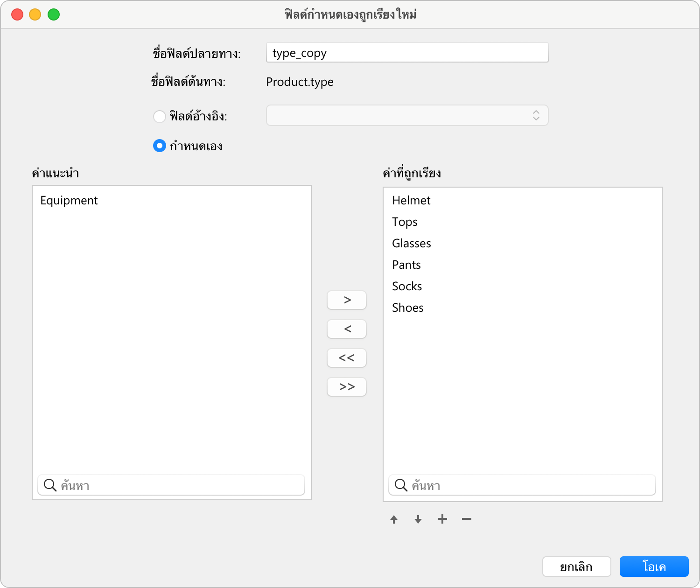Screen dimensions: 700x588
Task: Open the reference field dropdown
Action: coord(407,115)
